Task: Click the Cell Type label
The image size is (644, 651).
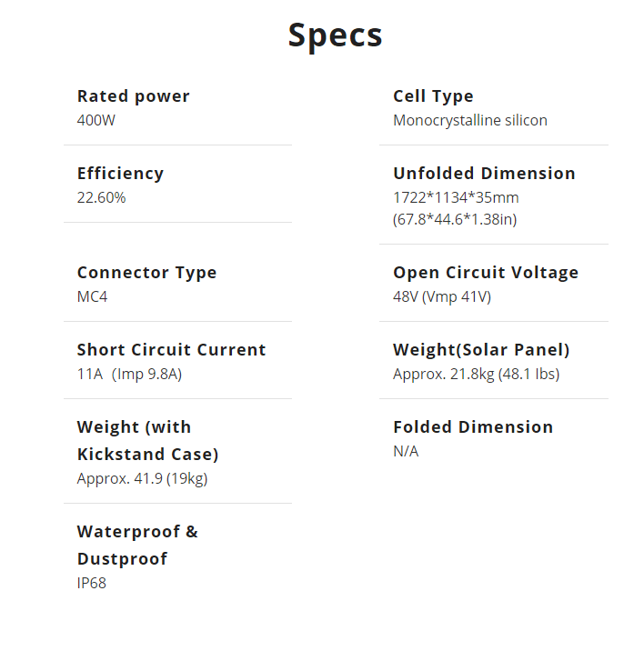Action: tap(433, 96)
